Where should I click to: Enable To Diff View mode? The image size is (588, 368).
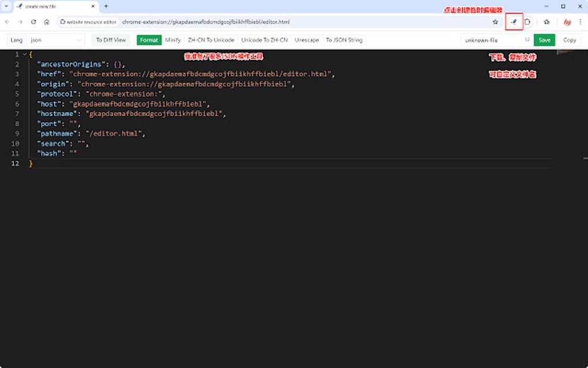[x=111, y=40]
